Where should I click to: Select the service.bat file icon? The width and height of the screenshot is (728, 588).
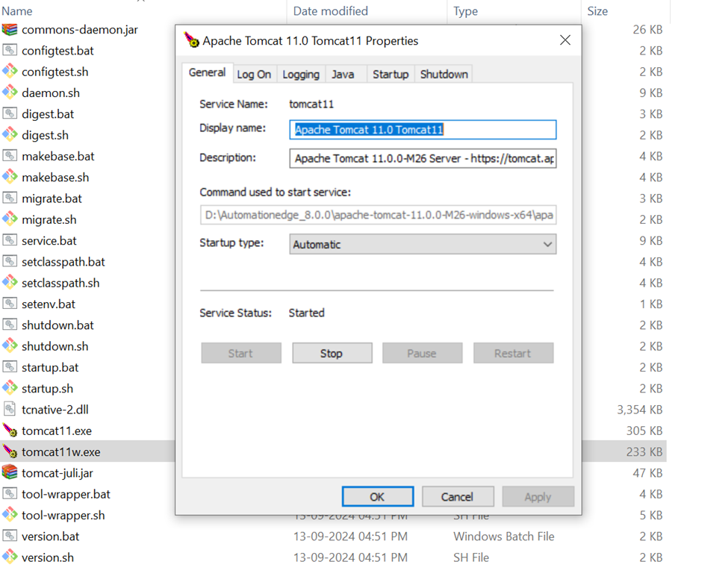[x=11, y=240]
